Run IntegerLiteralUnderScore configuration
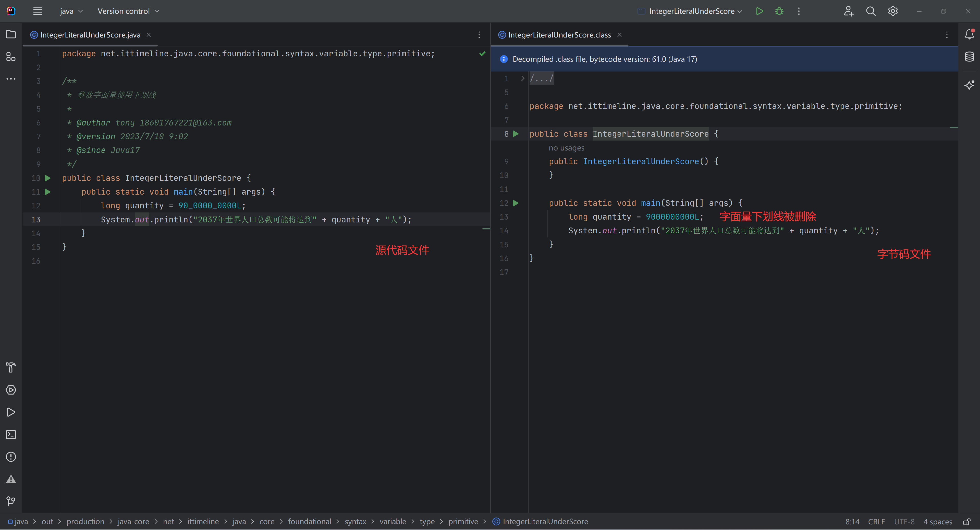 (x=759, y=11)
